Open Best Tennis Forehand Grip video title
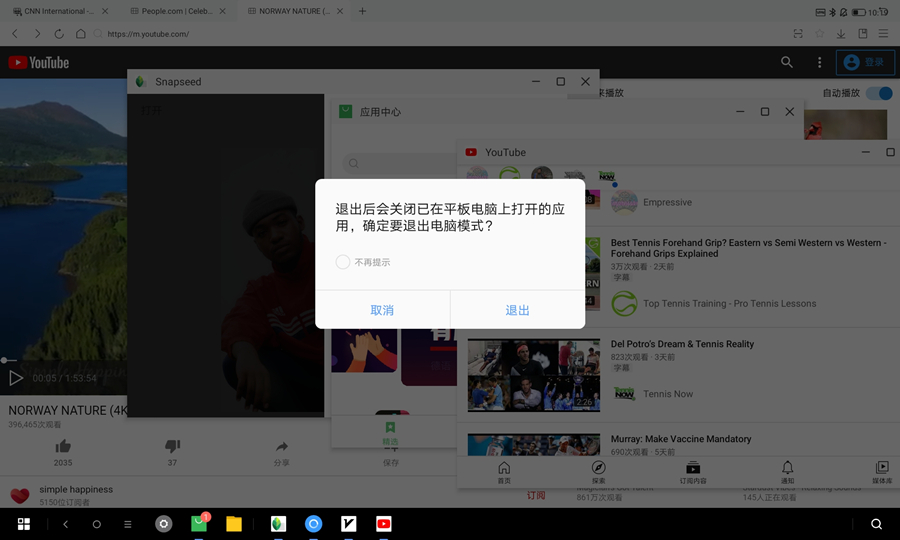900x540 pixels. (748, 248)
